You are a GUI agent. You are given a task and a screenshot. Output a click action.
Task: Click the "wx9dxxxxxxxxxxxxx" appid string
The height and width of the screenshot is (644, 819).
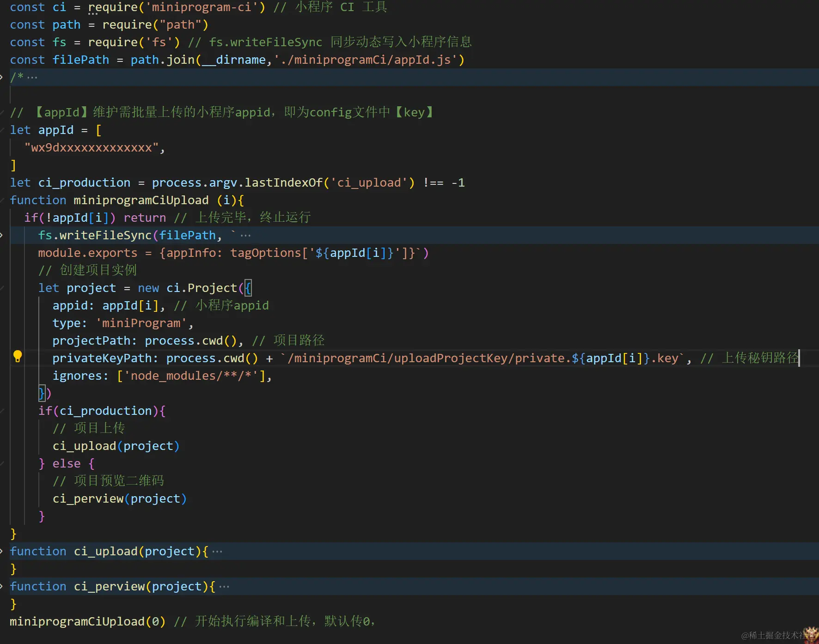click(x=92, y=147)
